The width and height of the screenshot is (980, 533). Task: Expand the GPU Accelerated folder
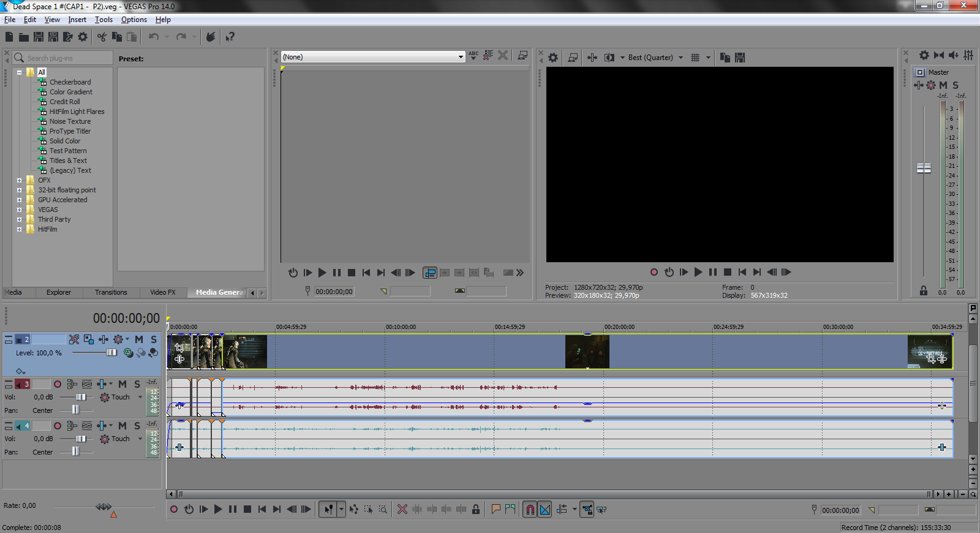19,200
